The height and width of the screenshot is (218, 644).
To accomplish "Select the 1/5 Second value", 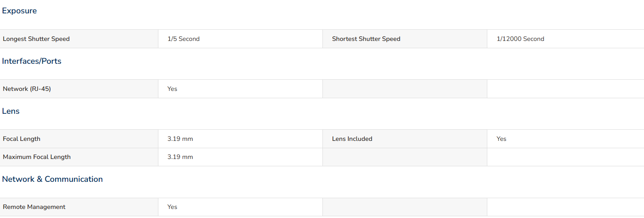I will (183, 39).
